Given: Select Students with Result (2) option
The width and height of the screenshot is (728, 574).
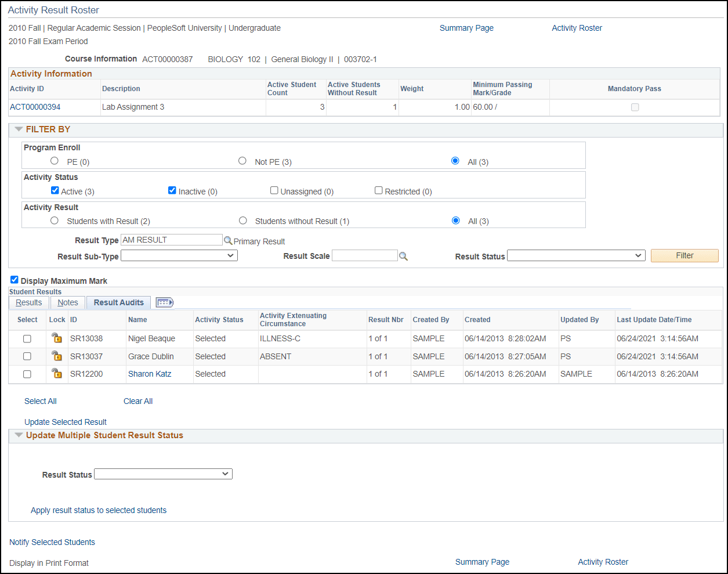Looking at the screenshot, I should point(55,221).
